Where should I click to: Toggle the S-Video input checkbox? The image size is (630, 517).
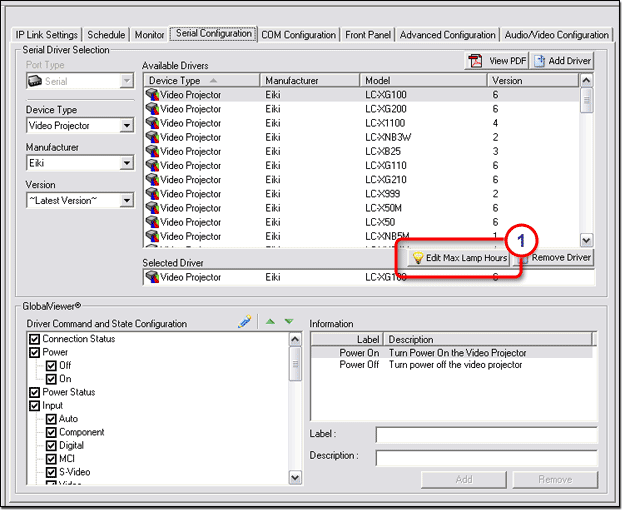coord(51,472)
